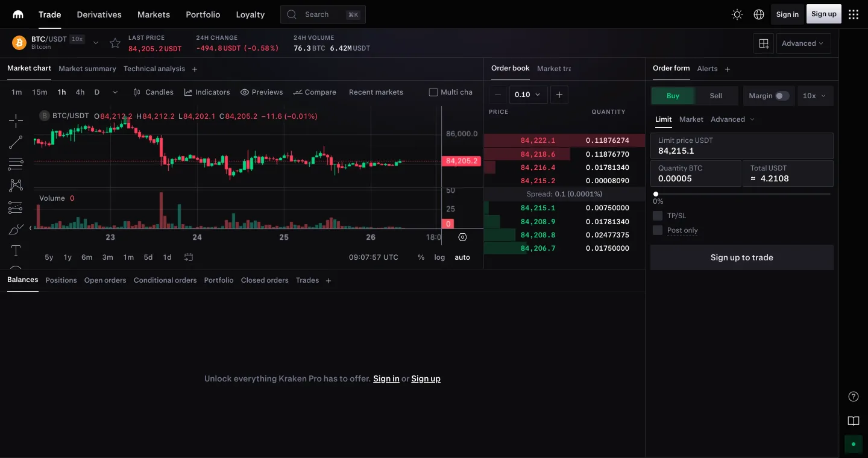This screenshot has width=868, height=458.
Task: Select the Market order tab
Action: [x=691, y=119]
